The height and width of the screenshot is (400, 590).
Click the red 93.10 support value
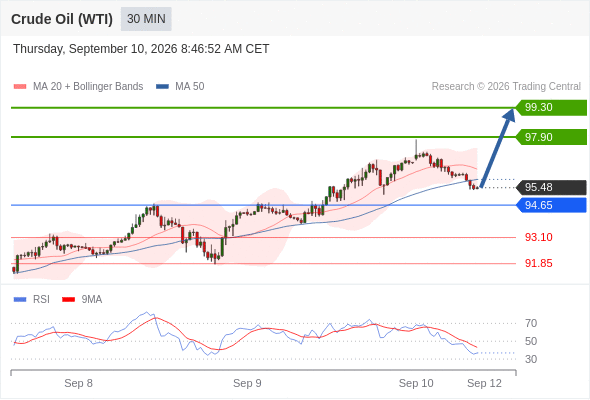pos(539,237)
